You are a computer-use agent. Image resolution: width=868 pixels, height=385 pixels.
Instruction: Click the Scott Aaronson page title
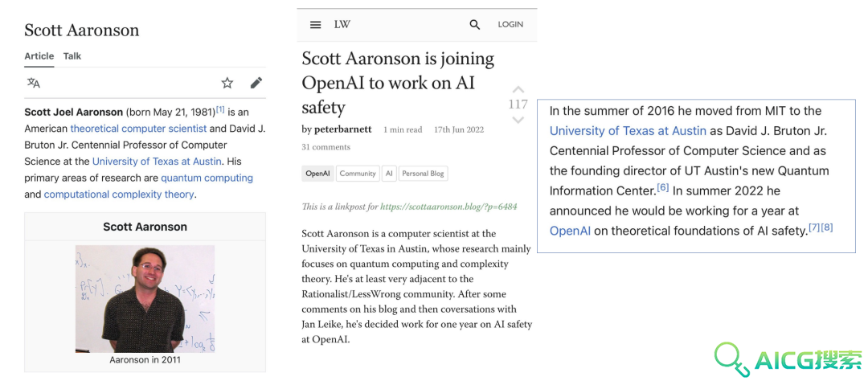(82, 30)
